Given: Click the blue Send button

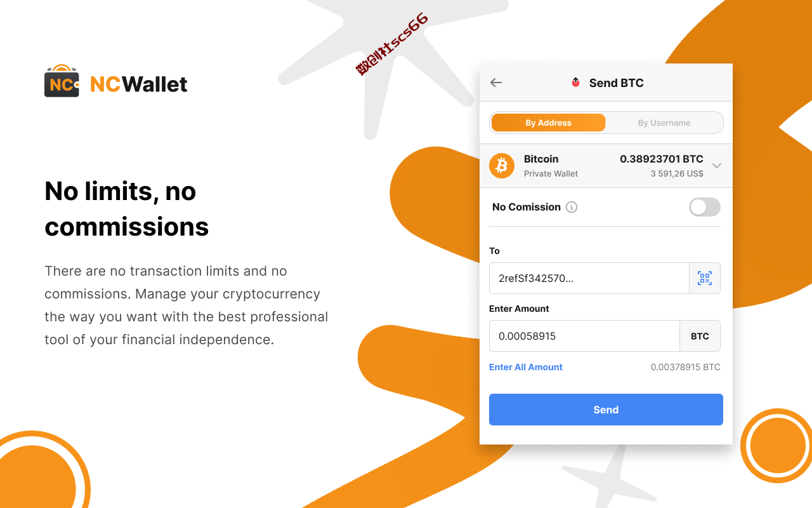Looking at the screenshot, I should (x=606, y=410).
